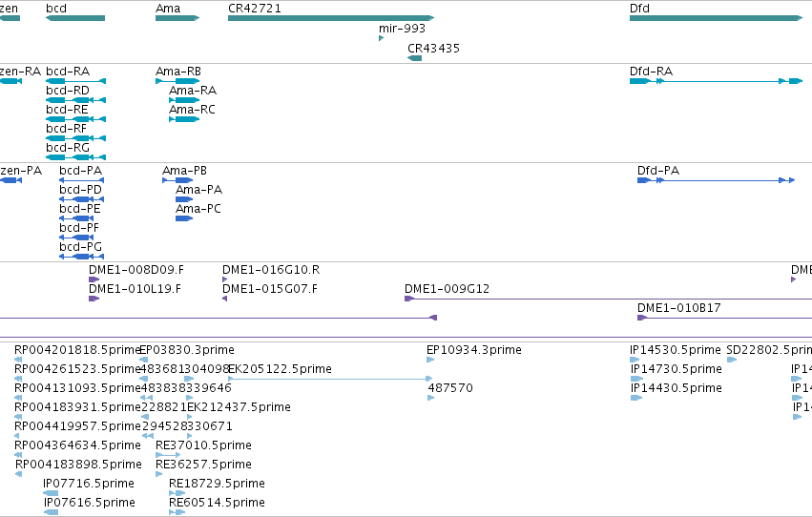The width and height of the screenshot is (812, 517).
Task: Click the RP004183931.5prime label
Action: tap(77, 407)
